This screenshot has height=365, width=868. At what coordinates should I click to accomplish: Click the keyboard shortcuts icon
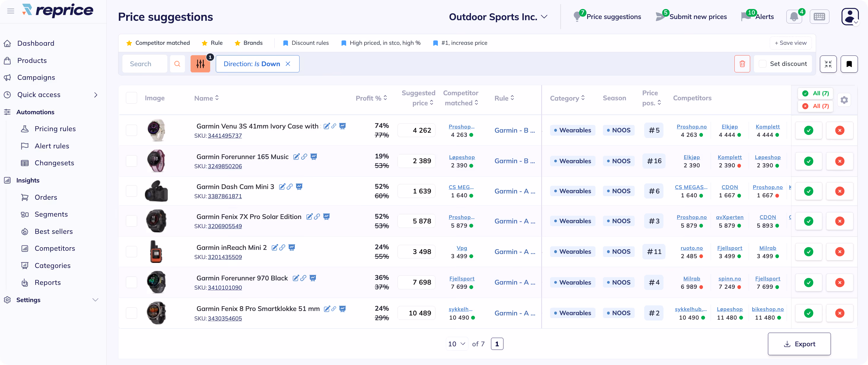click(x=819, y=17)
